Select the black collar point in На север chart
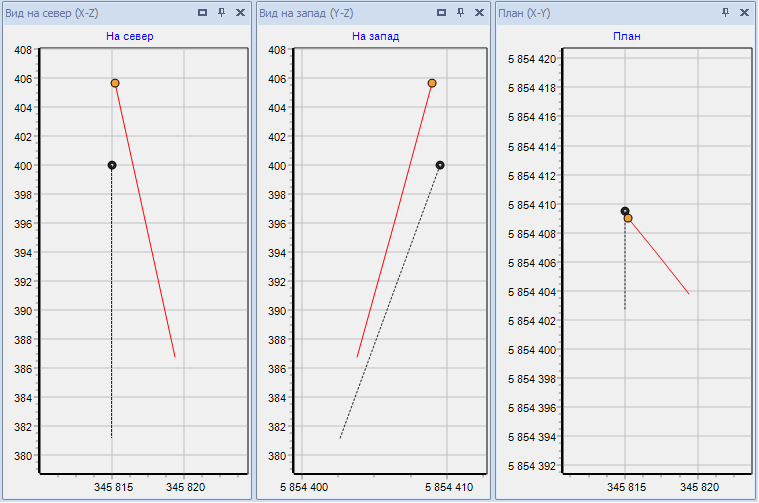759x503 pixels. pos(112,165)
